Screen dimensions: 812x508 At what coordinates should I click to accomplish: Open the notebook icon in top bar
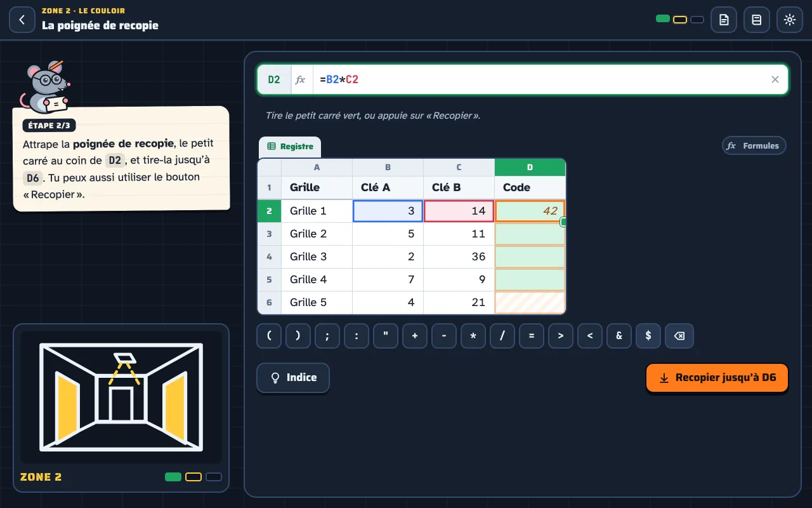coord(757,20)
